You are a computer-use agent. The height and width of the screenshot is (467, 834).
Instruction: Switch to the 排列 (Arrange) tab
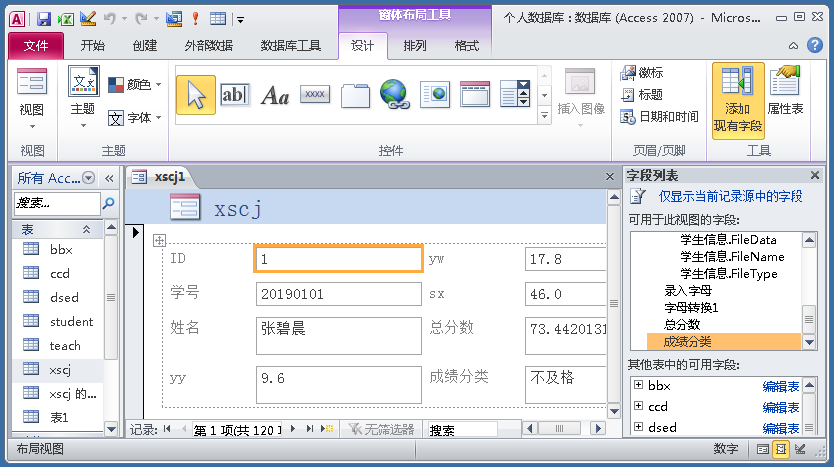pyautogui.click(x=415, y=46)
